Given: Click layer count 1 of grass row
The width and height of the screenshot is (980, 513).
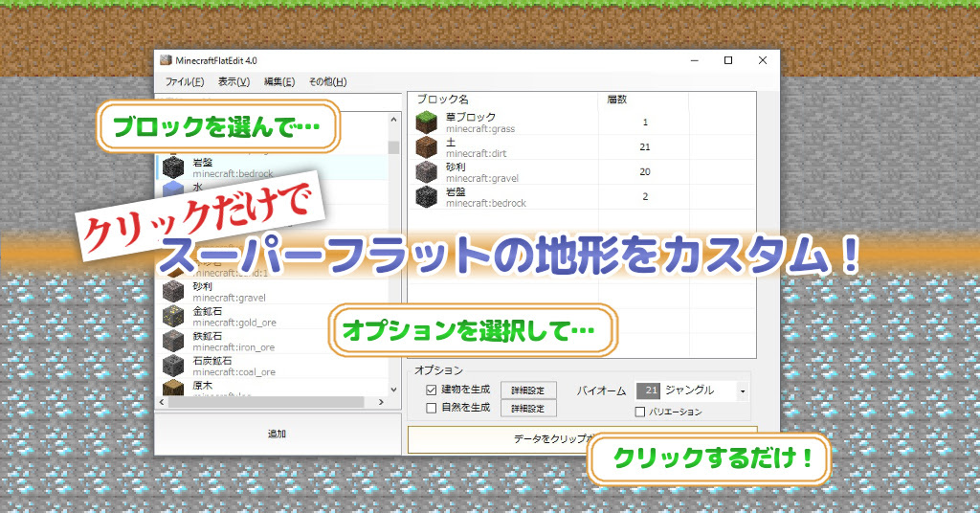Looking at the screenshot, I should pyautogui.click(x=645, y=123).
